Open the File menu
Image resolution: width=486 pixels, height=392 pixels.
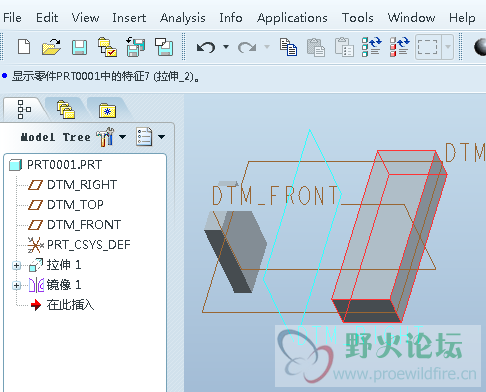coord(12,17)
